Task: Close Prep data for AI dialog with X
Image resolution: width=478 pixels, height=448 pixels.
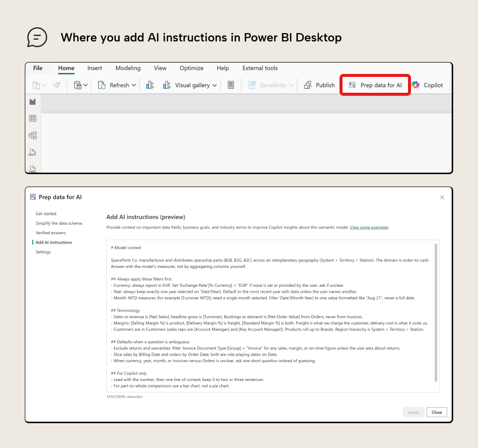Action: 442,197
